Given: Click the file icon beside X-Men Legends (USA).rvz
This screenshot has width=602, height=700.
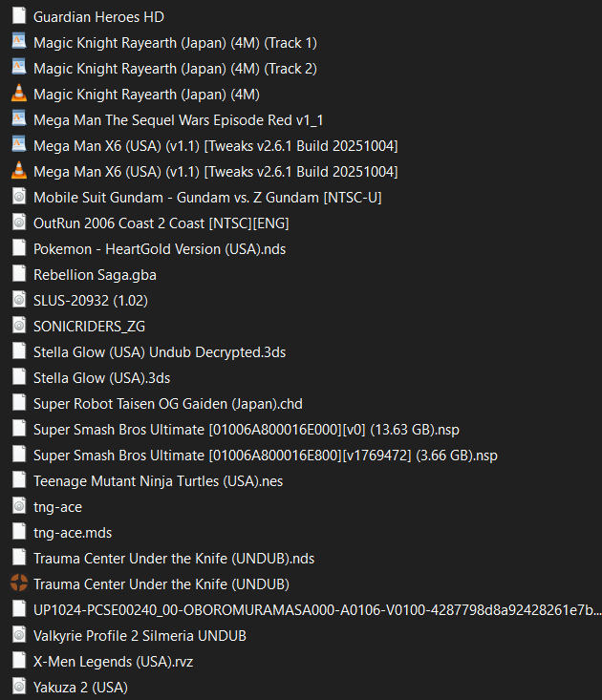Looking at the screenshot, I should click(x=19, y=660).
